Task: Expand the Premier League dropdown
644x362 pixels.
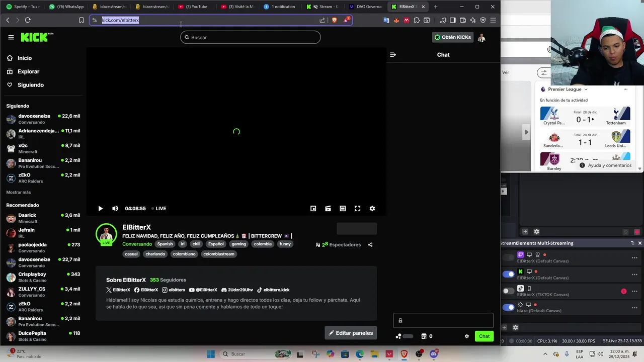Action: pos(586,89)
